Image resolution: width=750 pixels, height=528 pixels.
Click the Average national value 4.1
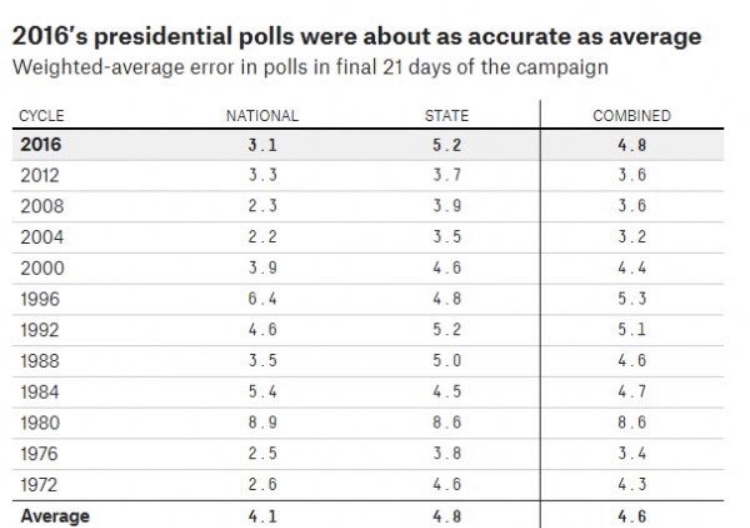tap(263, 516)
